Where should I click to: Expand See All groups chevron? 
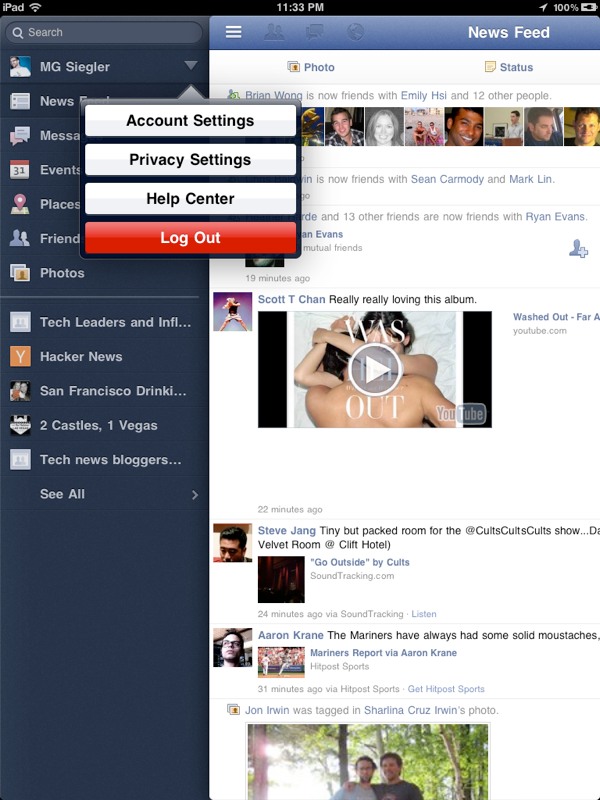[x=195, y=494]
